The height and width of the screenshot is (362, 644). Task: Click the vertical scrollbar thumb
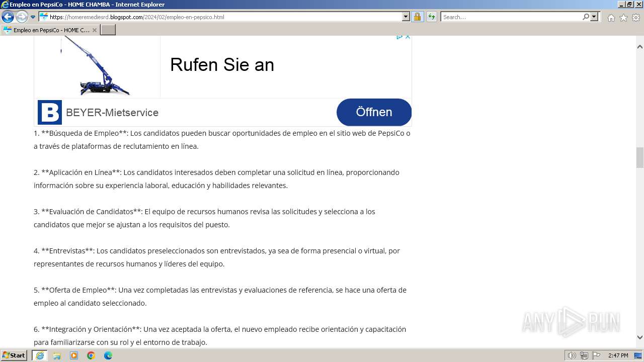[x=640, y=158]
